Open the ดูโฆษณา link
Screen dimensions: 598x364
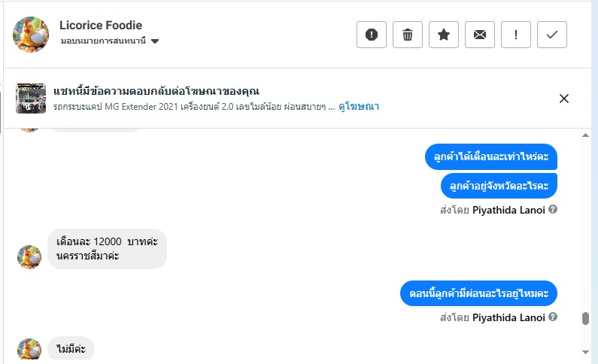pyautogui.click(x=358, y=107)
